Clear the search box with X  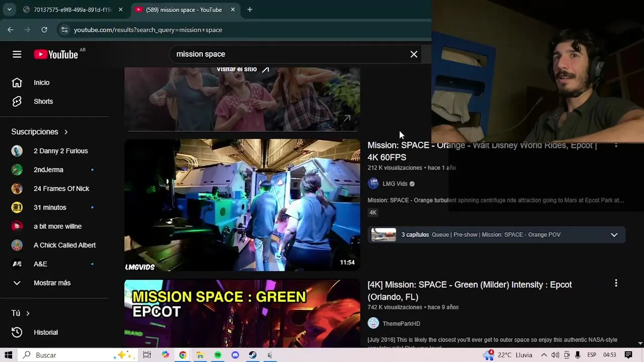414,54
